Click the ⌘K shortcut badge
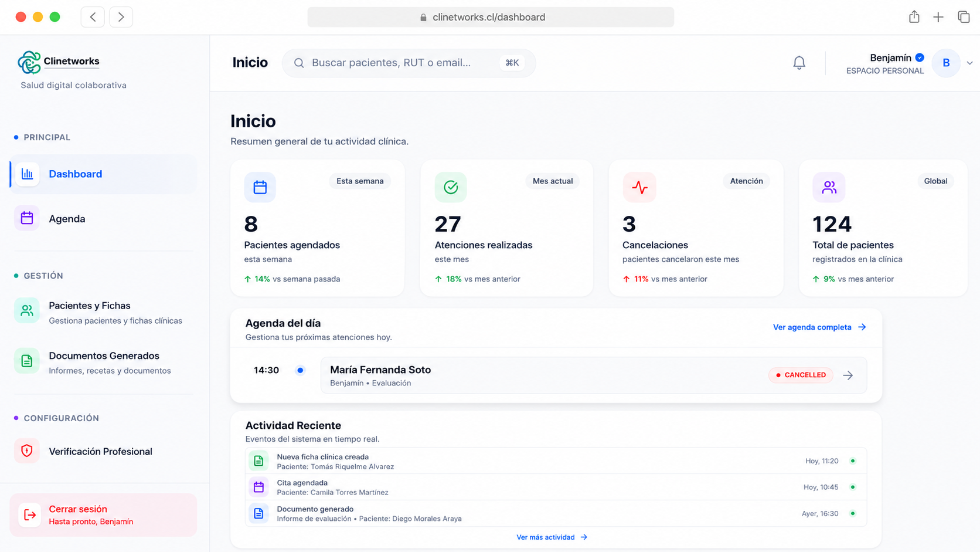Screen dimensions: 980x552 [x=512, y=63]
